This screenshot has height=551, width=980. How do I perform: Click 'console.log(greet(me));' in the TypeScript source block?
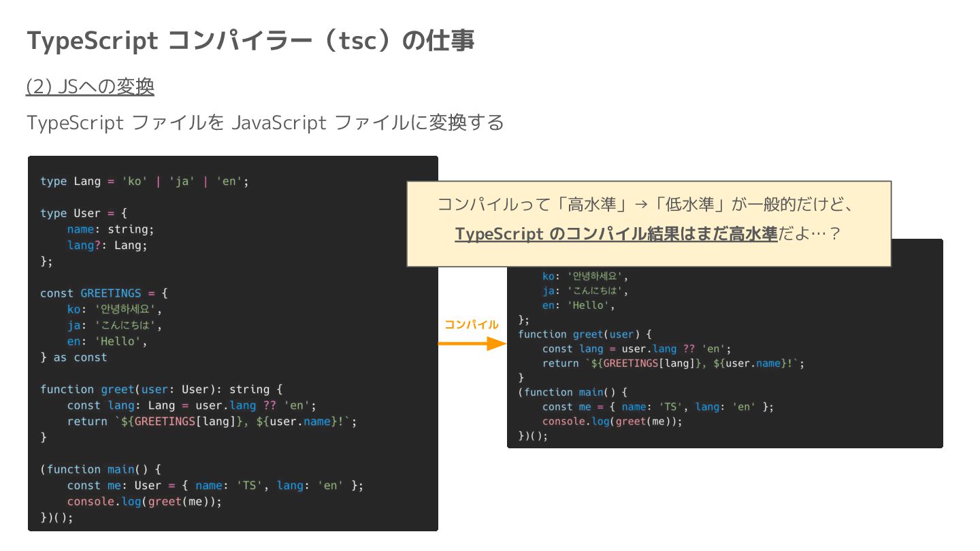(x=144, y=501)
